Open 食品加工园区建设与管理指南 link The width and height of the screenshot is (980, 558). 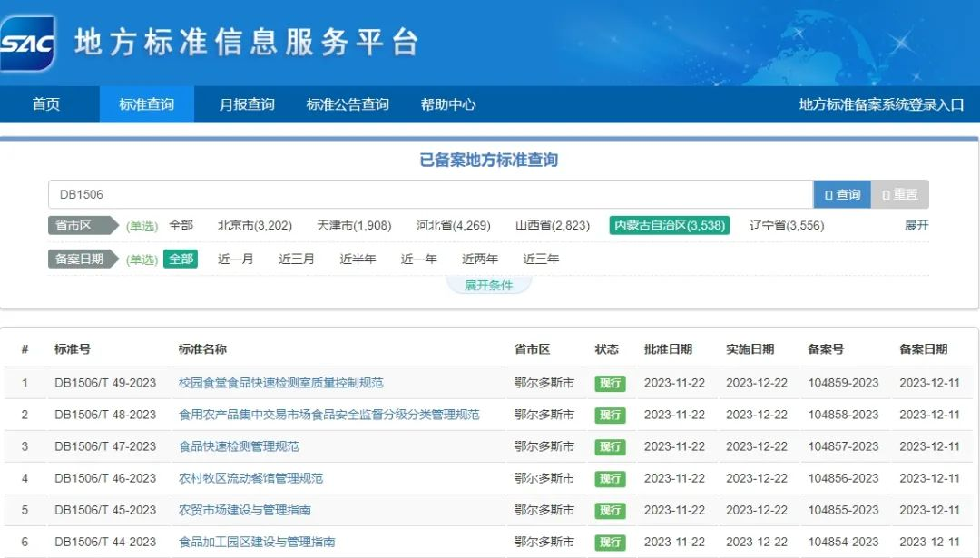click(x=257, y=542)
